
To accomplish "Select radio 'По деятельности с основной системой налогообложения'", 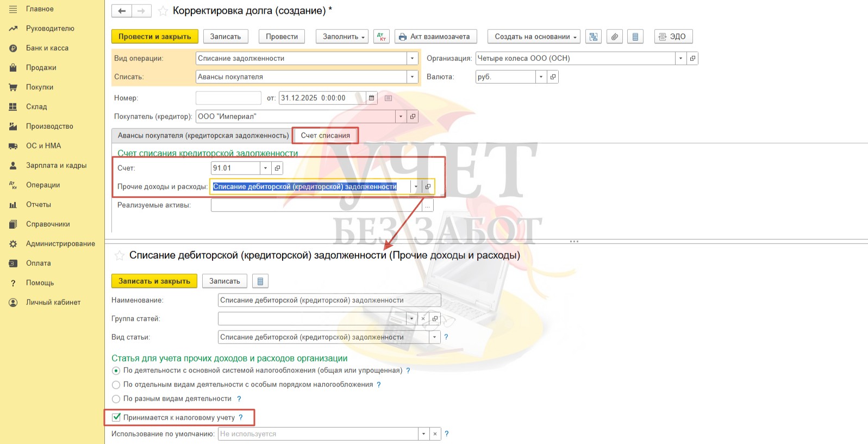I will point(116,371).
